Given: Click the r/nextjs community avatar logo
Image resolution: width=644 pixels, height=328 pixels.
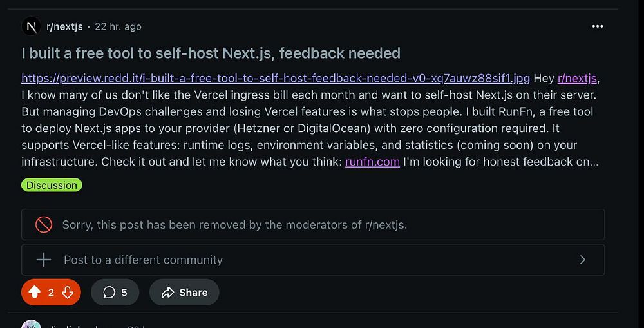Looking at the screenshot, I should pyautogui.click(x=31, y=26).
